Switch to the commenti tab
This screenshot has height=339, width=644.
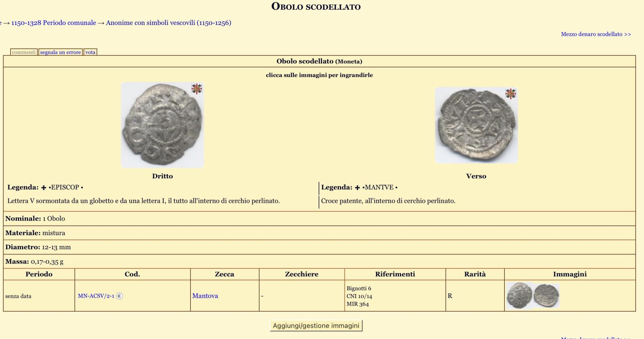24,52
